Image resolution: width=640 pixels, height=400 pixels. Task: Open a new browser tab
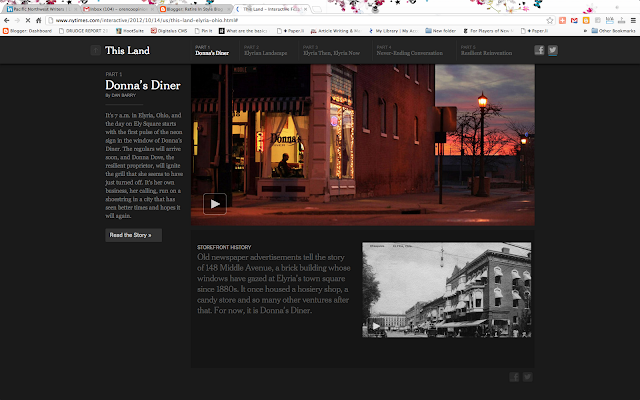(x=317, y=9)
